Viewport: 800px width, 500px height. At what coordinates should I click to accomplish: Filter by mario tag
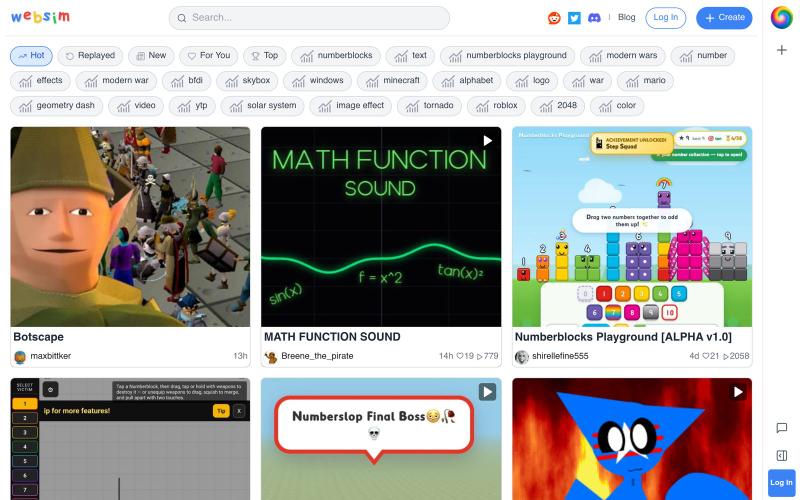point(645,81)
